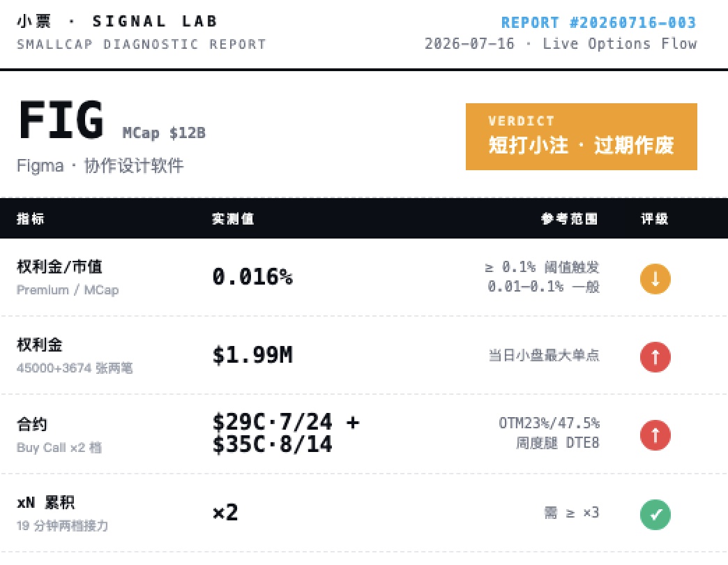The image size is (728, 565).
Task: Click the MCap $12B label
Action: click(164, 133)
